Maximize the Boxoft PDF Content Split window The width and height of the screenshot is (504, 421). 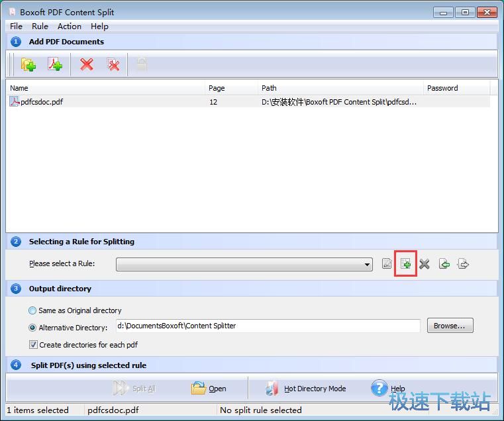(x=465, y=13)
